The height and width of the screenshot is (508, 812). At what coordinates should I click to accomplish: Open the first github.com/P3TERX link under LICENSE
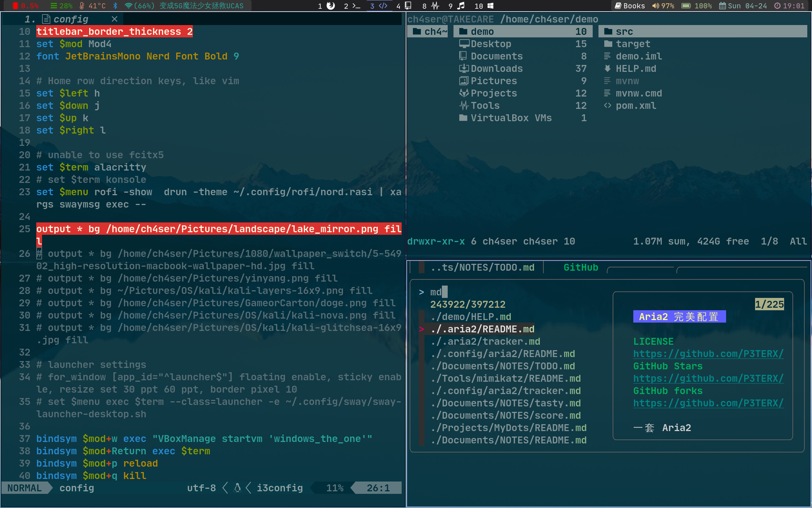coord(708,354)
